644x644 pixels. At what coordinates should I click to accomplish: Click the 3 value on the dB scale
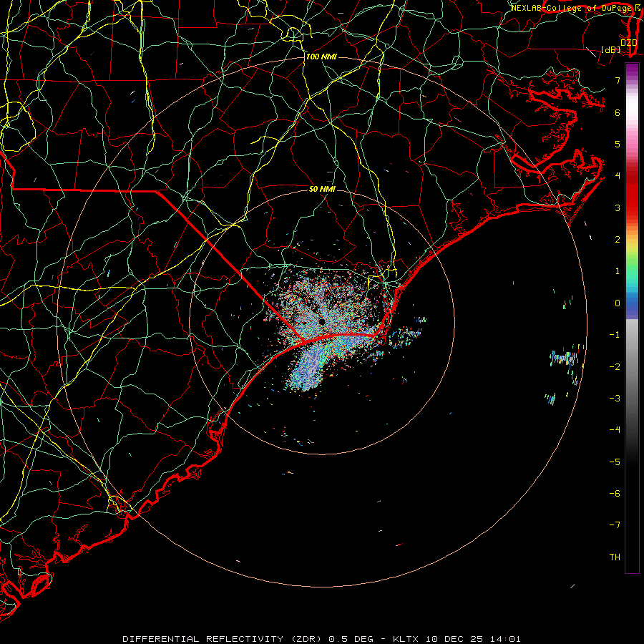[x=618, y=208]
